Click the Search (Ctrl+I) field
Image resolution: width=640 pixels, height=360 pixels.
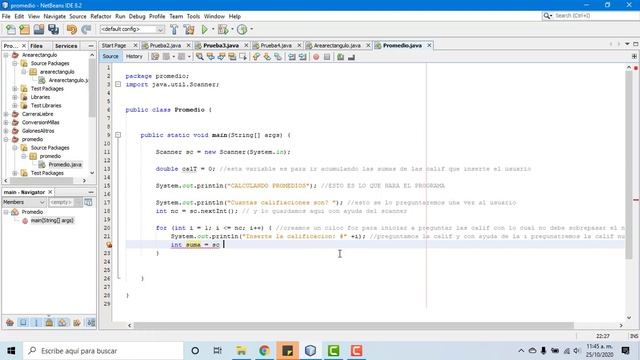click(590, 16)
